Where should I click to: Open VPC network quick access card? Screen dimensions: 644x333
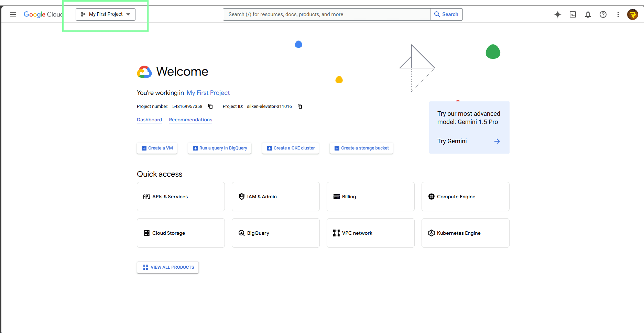click(371, 233)
